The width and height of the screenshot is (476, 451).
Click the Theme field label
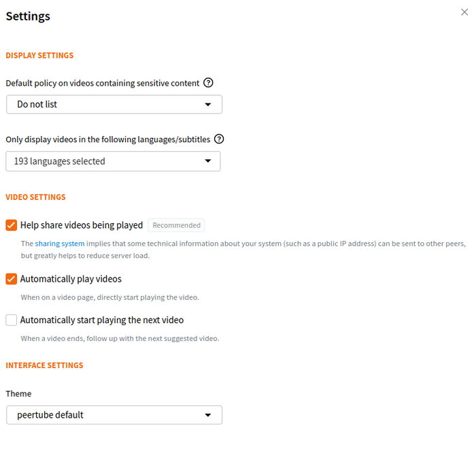point(18,394)
